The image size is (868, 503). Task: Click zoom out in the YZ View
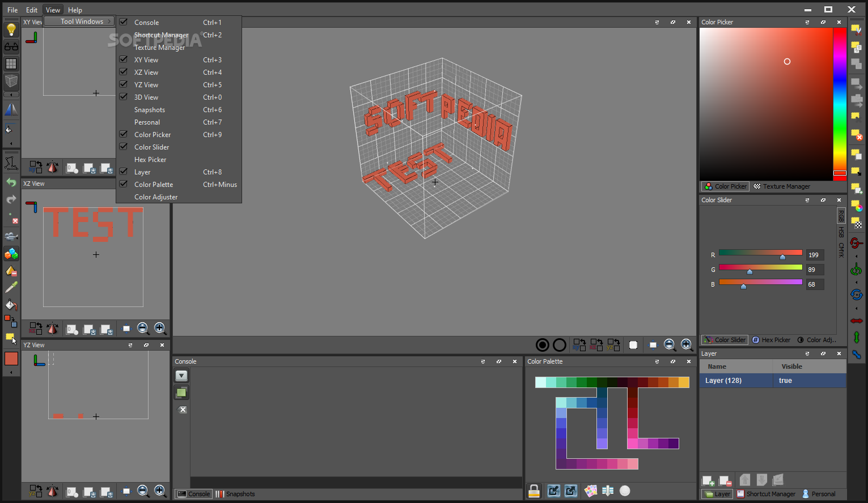coord(143,491)
